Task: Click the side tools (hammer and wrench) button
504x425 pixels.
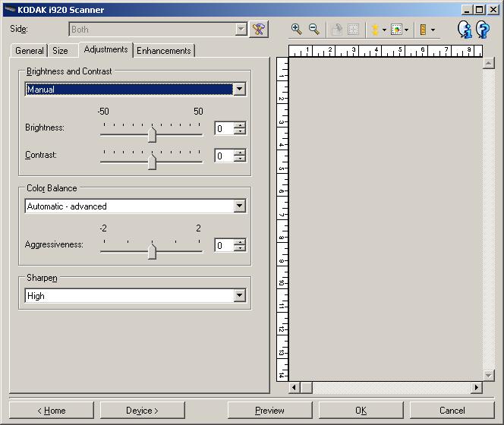Action: [259, 30]
